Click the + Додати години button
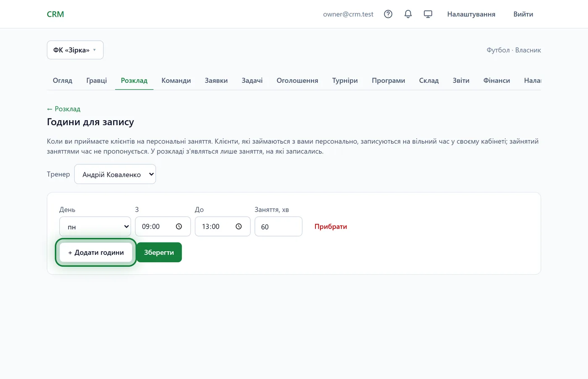This screenshot has width=588, height=379. 96,252
